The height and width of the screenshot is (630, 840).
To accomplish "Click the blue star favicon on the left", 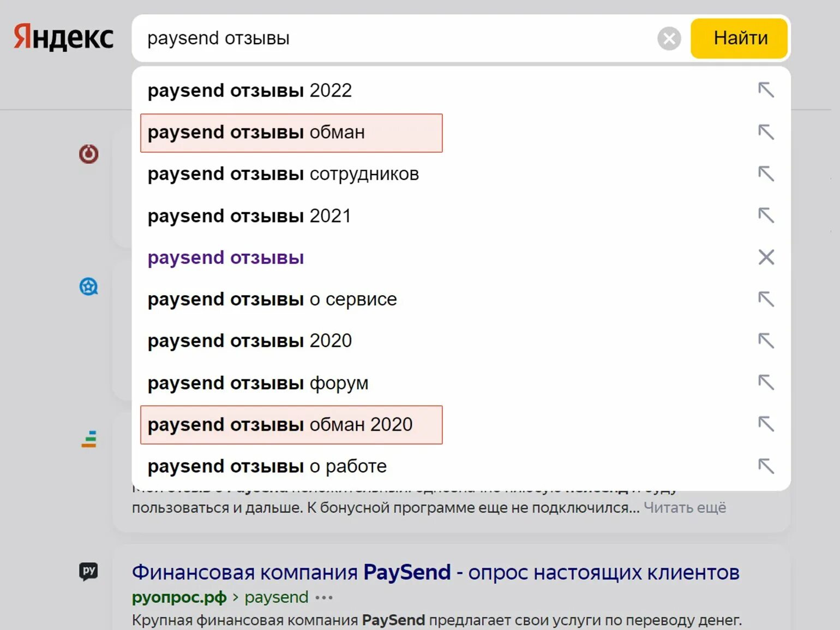I will (89, 286).
